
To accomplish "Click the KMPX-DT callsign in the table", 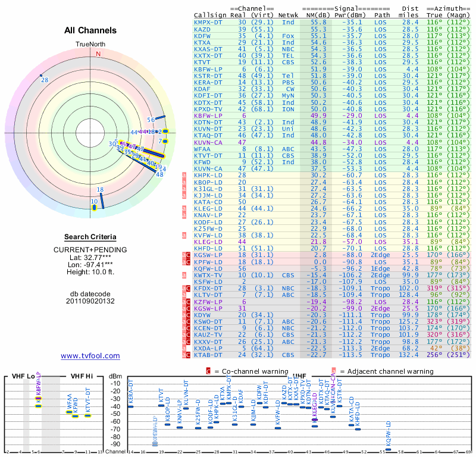I will [210, 22].
